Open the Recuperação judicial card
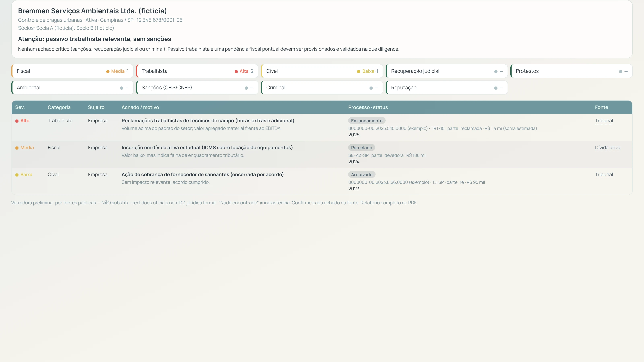This screenshot has width=644, height=362. [447, 71]
